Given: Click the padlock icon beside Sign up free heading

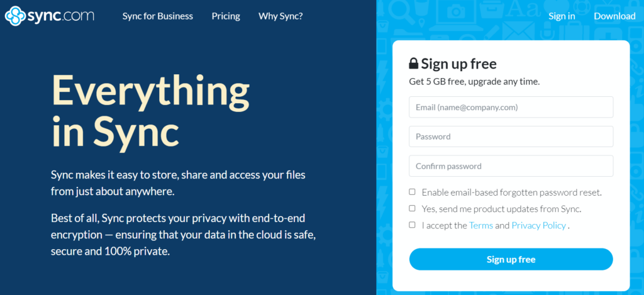Looking at the screenshot, I should point(413,64).
